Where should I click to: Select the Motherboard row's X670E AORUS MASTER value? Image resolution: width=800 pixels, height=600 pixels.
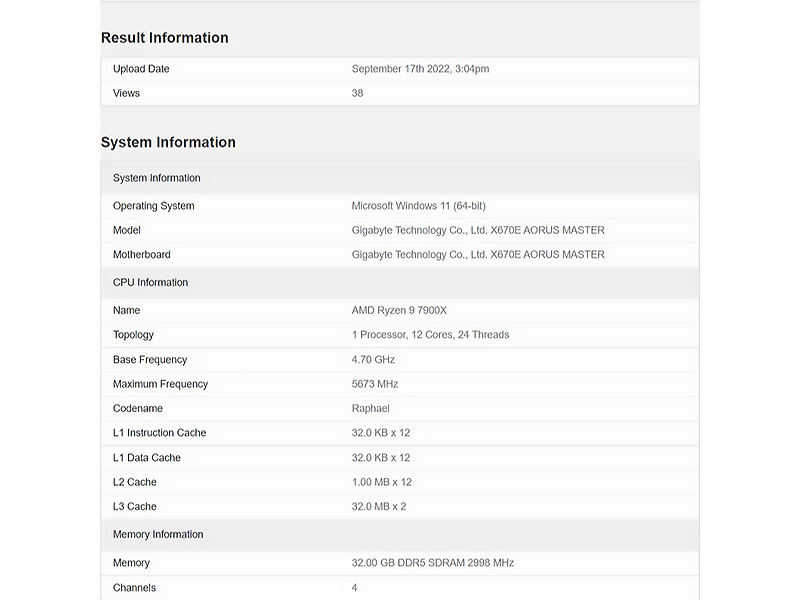478,255
